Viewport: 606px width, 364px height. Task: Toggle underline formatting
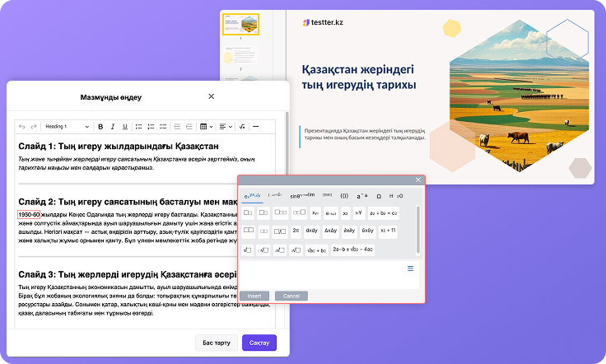point(125,127)
